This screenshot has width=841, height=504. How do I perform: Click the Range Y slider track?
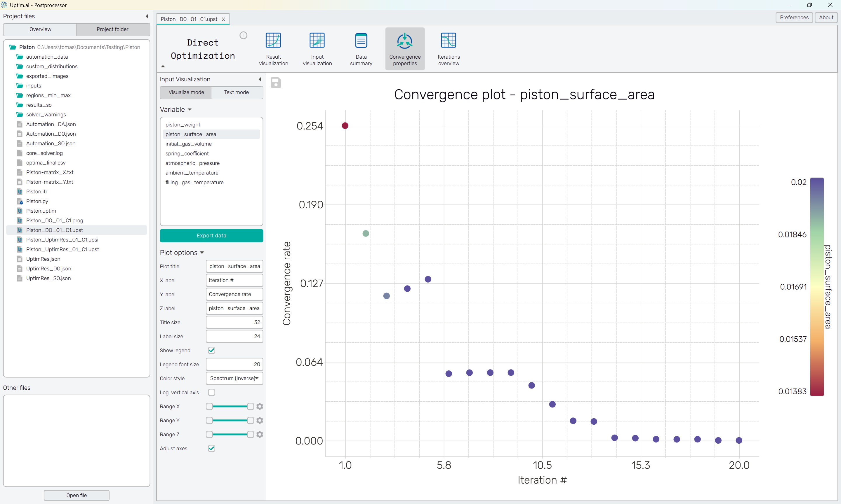230,421
